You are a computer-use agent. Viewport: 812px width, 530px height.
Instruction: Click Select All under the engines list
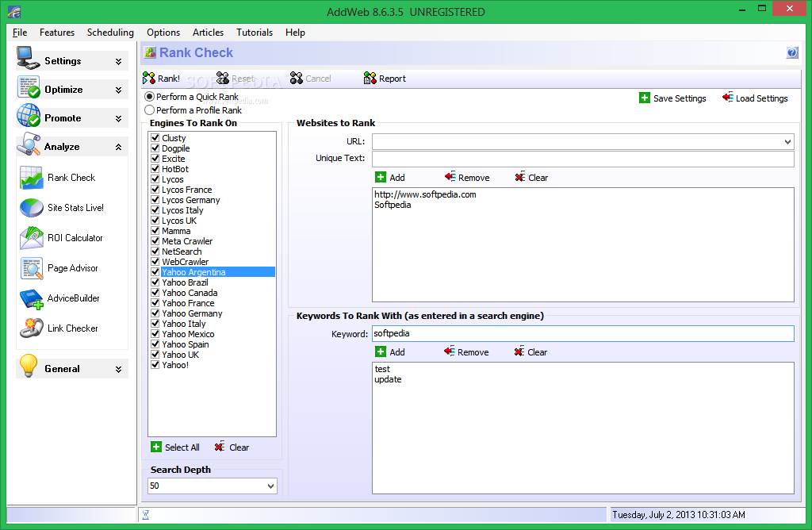[175, 447]
